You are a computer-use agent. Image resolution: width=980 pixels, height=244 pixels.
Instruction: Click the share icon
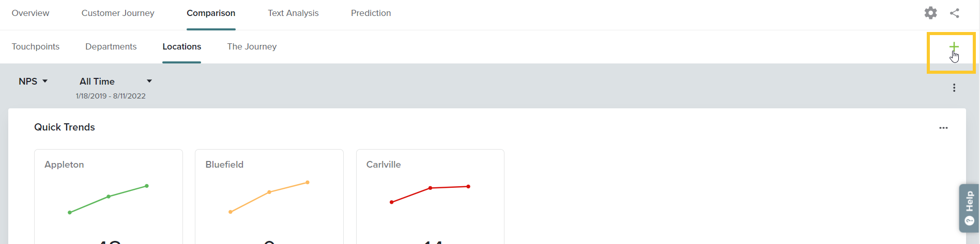tap(955, 13)
